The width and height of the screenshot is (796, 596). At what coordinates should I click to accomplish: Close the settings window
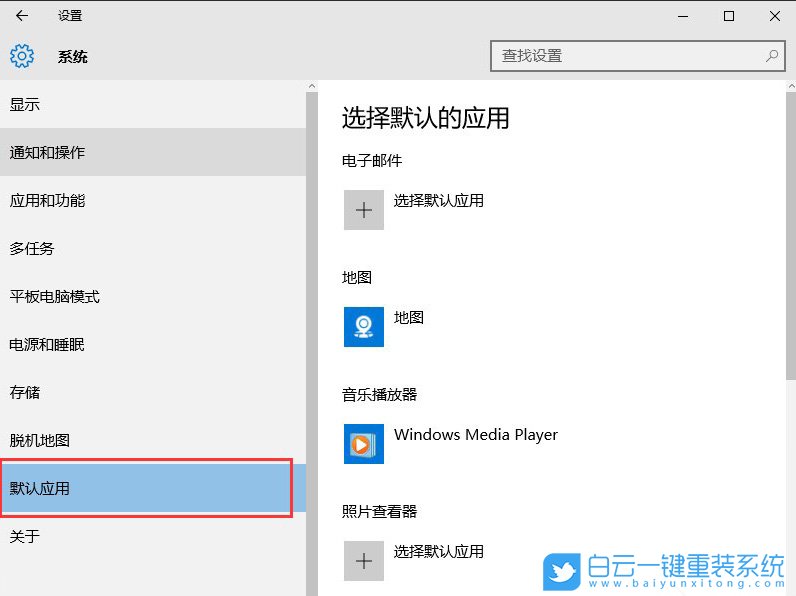pos(775,16)
